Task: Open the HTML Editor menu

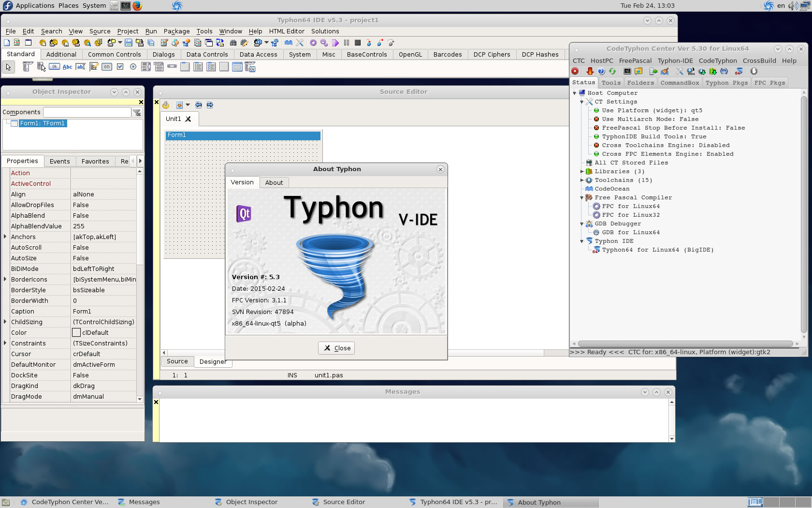Action: tap(287, 31)
